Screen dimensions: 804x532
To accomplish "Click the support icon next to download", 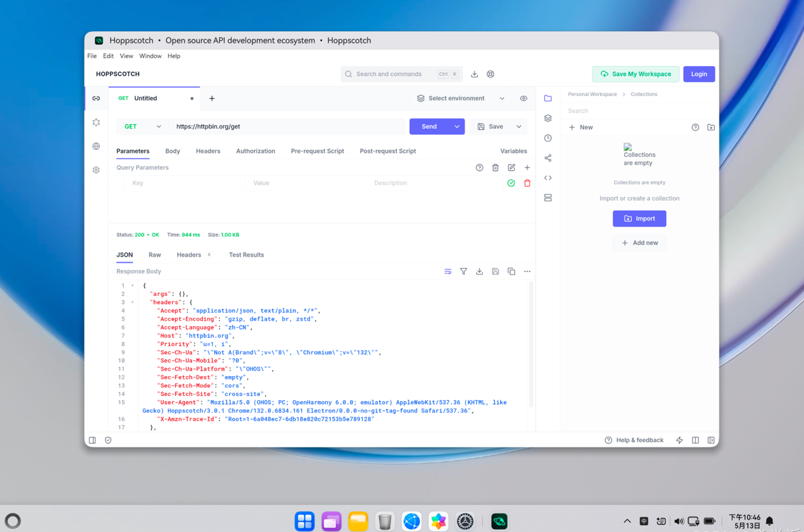I will pos(491,74).
